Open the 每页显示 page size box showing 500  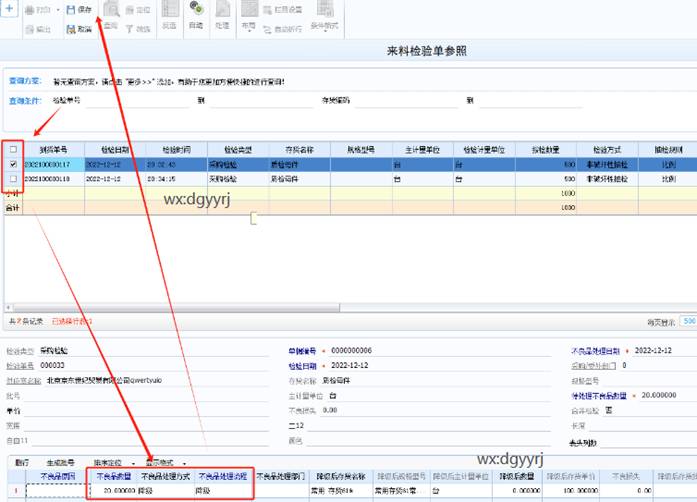689,321
